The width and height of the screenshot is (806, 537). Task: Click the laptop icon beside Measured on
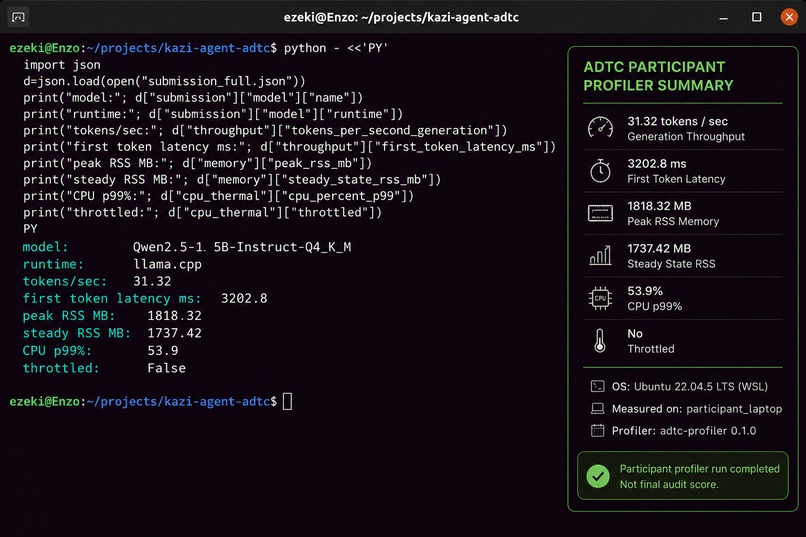pos(597,409)
